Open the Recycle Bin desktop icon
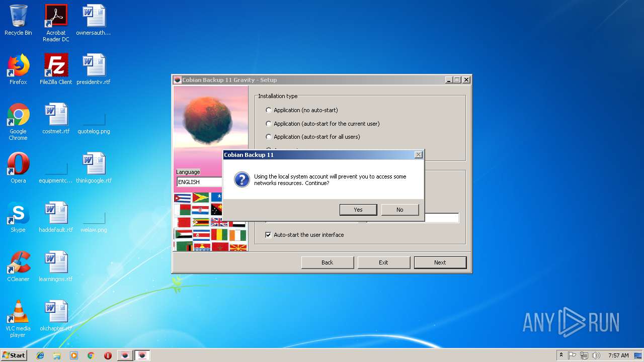This screenshot has width=644, height=362. point(18,20)
